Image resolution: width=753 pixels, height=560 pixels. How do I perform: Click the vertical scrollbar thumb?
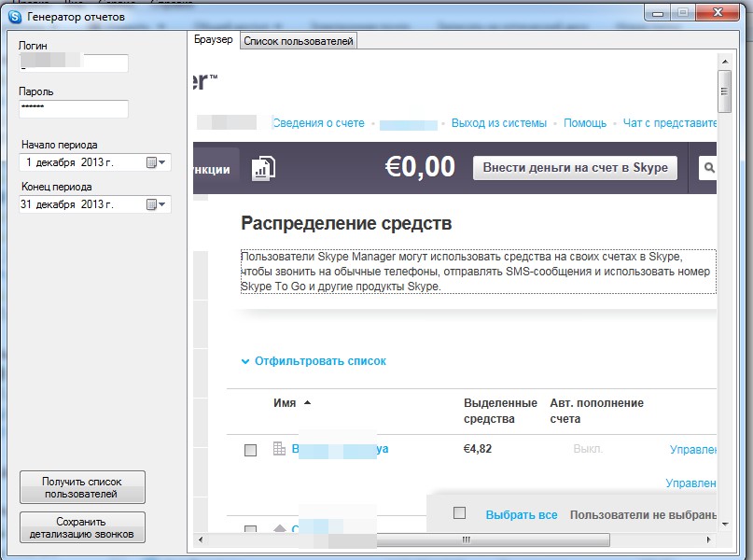725,91
